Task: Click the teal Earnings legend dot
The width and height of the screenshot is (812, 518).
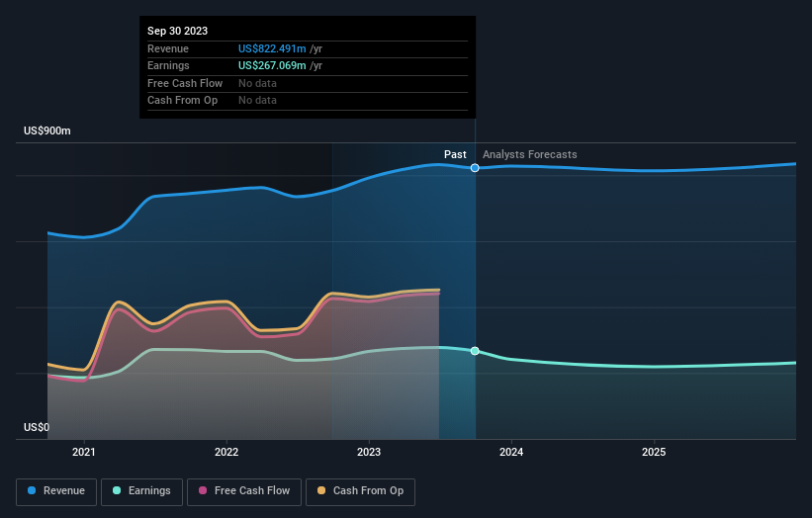Action: click(x=117, y=490)
